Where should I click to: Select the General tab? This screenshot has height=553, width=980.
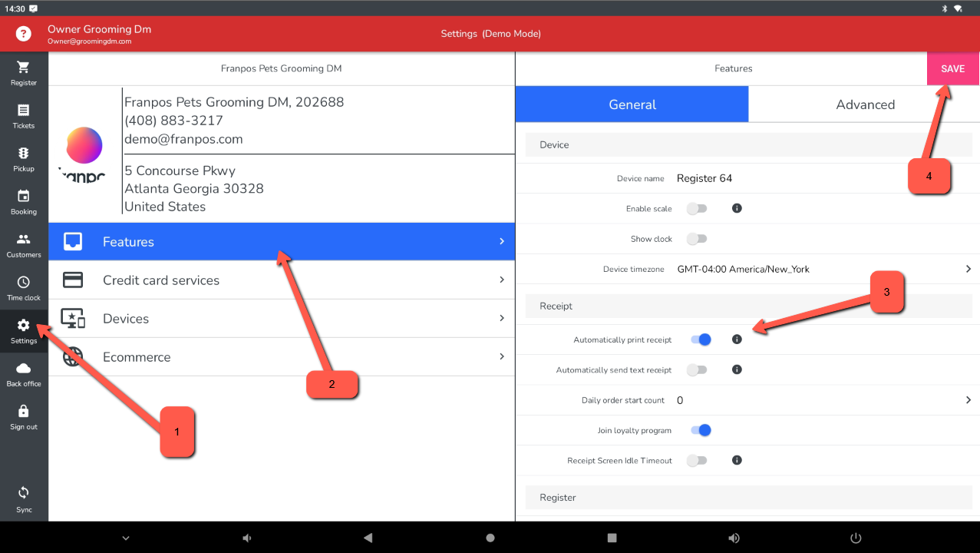pyautogui.click(x=632, y=104)
